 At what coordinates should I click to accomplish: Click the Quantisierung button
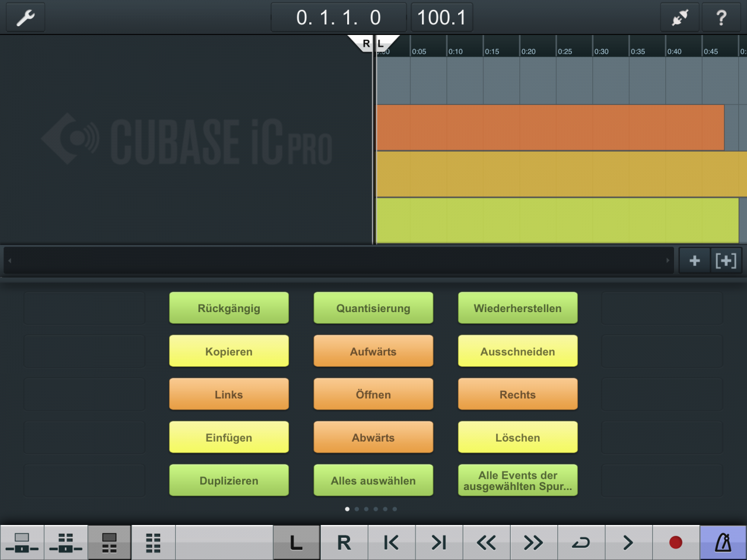(x=373, y=308)
